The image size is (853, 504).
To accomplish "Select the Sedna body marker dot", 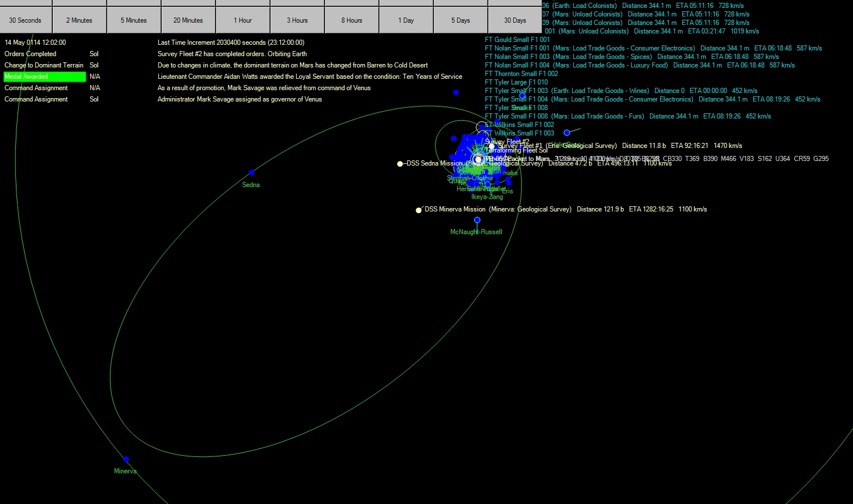I will coord(252,172).
